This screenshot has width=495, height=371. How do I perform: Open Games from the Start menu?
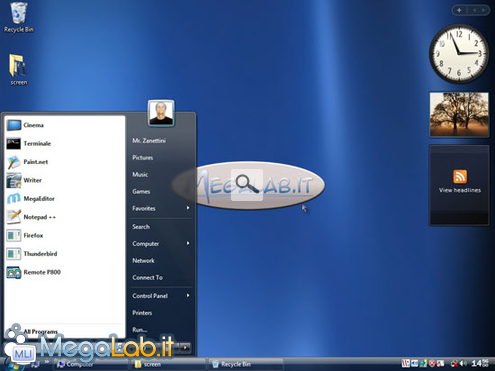[141, 191]
